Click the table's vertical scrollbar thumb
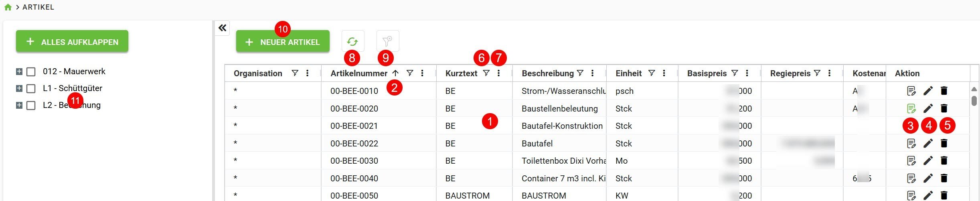The width and height of the screenshot is (980, 201). pyautogui.click(x=974, y=100)
